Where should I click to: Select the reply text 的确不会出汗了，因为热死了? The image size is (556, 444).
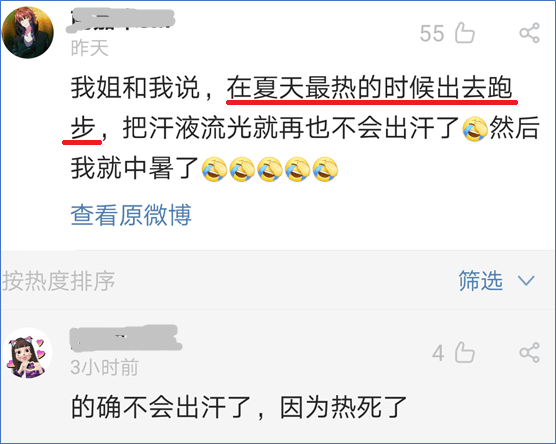(239, 407)
